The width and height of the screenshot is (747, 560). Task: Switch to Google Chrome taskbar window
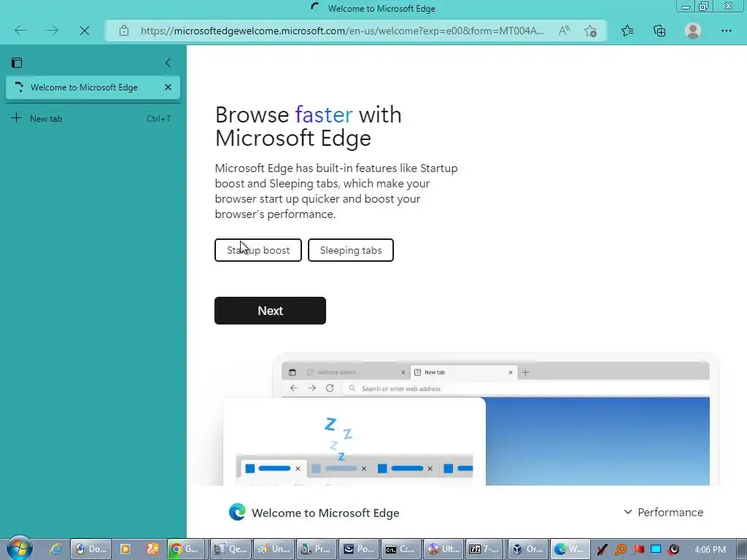pyautogui.click(x=186, y=549)
